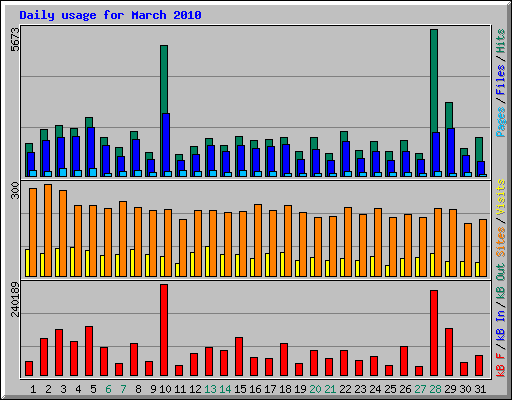Click day label 12 on the x-axis
This screenshot has width=512, height=400.
point(195,389)
